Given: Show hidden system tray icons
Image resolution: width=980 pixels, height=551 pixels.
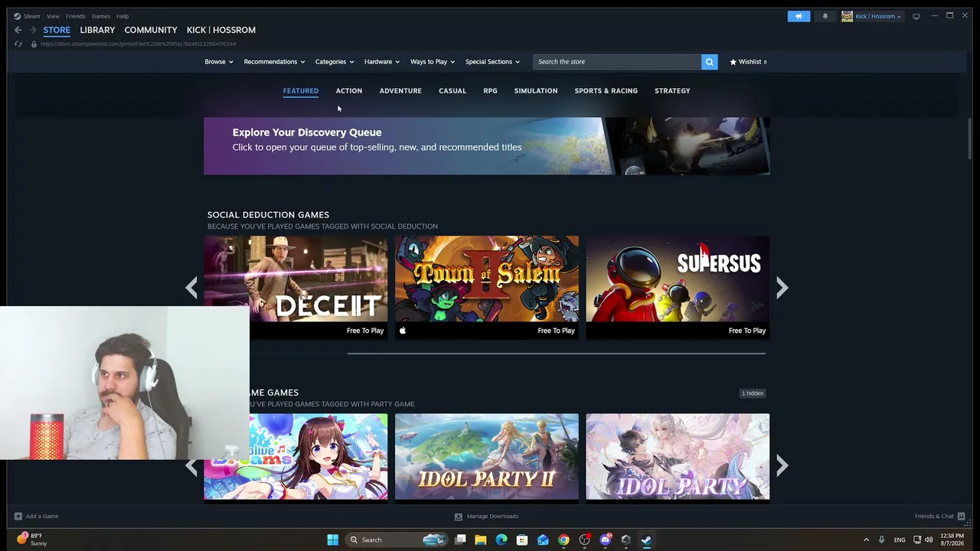Looking at the screenshot, I should tap(866, 540).
